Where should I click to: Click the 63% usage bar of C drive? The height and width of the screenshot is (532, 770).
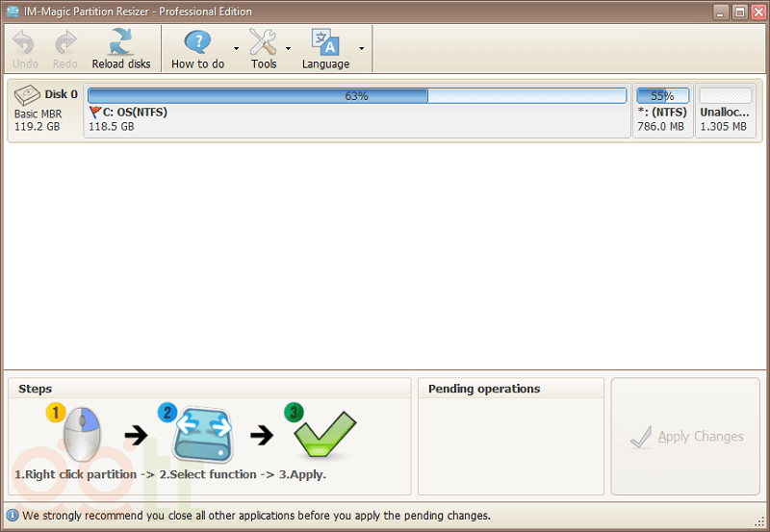pyautogui.click(x=356, y=96)
